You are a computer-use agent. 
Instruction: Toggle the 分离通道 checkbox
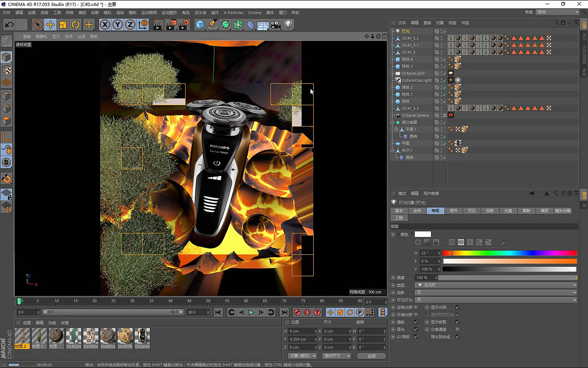pos(458,329)
